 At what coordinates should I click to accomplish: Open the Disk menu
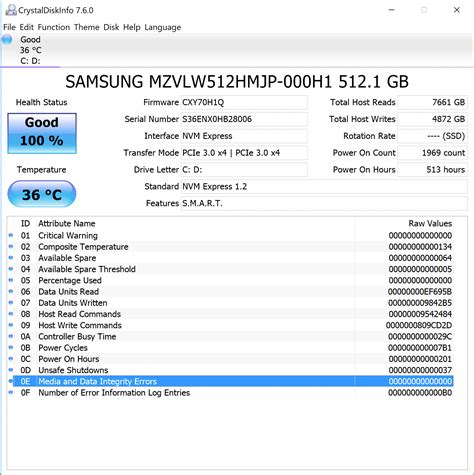[x=111, y=27]
